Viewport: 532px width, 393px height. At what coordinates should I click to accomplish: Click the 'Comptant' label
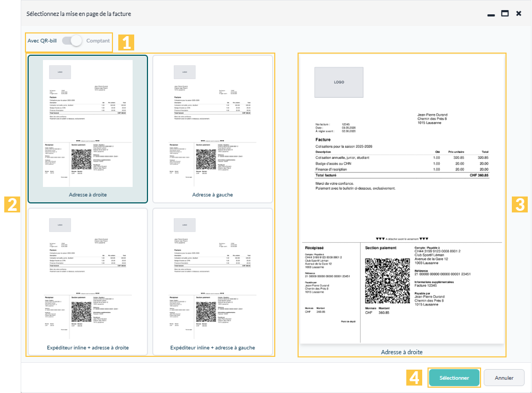[x=98, y=41]
